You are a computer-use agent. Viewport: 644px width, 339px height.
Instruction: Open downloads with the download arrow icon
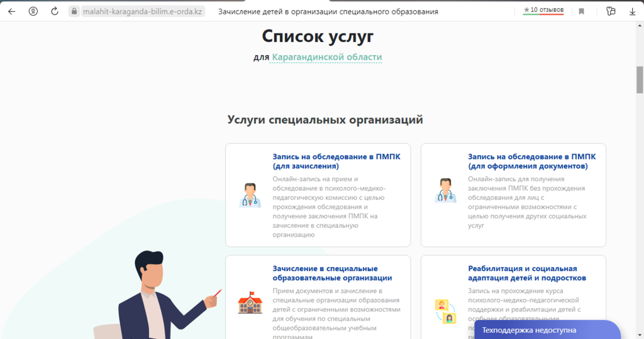pyautogui.click(x=633, y=11)
